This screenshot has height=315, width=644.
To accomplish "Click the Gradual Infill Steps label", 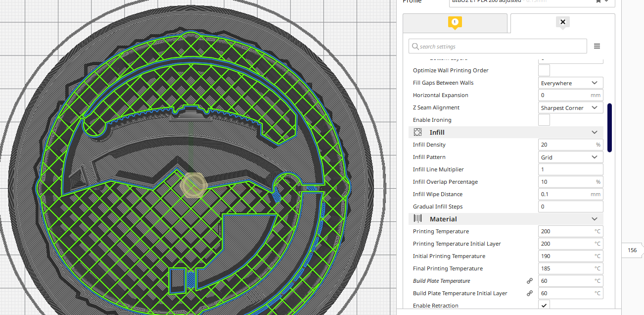I will pyautogui.click(x=438, y=207).
